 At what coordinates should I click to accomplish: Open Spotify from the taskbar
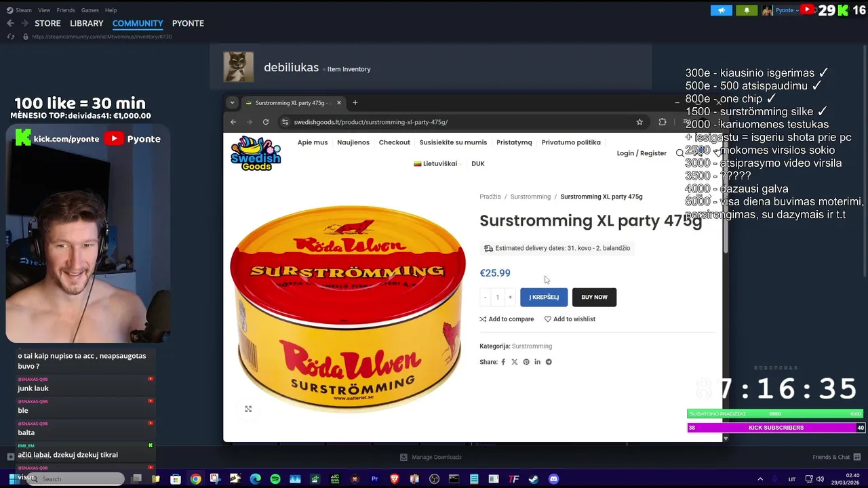tap(275, 479)
